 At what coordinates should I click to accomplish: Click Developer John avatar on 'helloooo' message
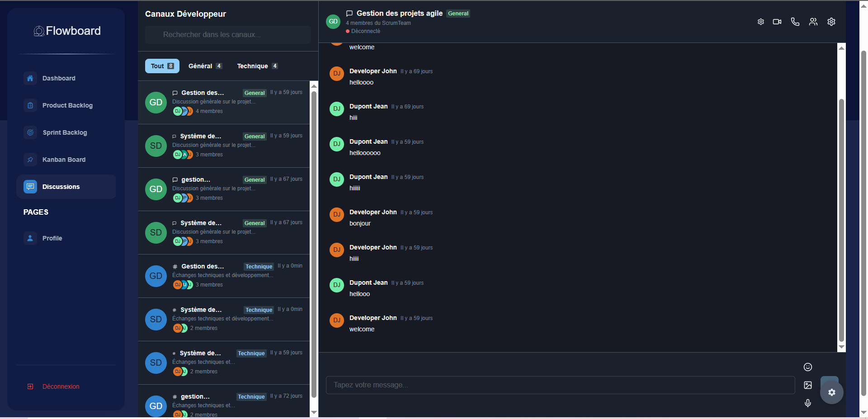(x=337, y=74)
